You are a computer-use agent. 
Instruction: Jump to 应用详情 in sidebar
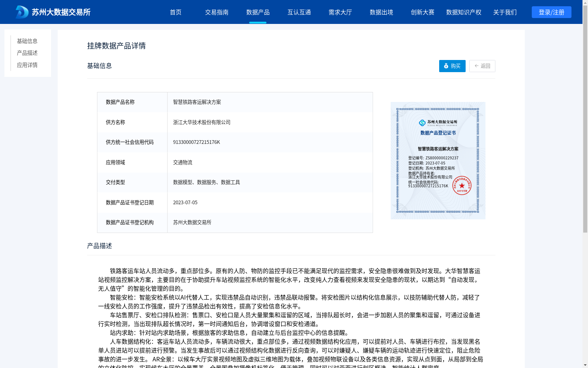[x=27, y=65]
